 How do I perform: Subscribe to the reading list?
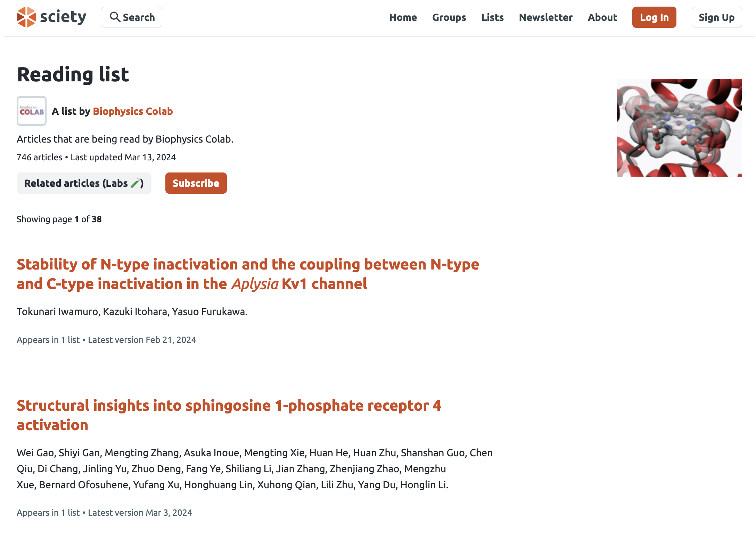coord(196,183)
